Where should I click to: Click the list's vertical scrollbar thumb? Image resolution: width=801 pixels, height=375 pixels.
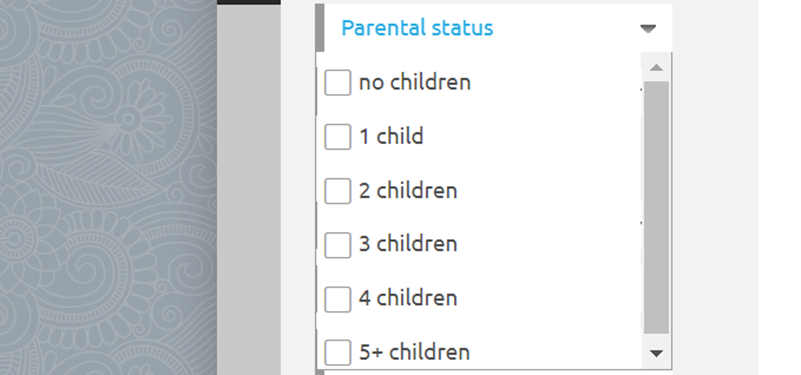[656, 207]
